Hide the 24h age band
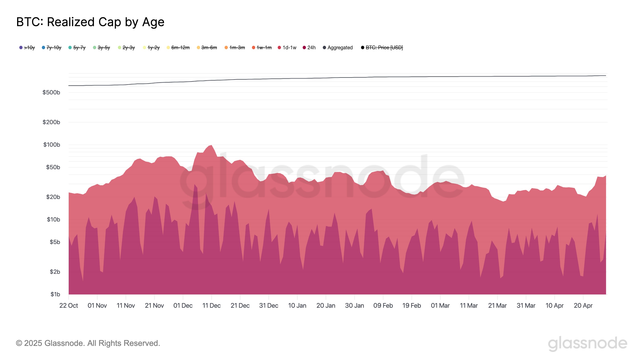Screen dimensions: 644x362 point(309,47)
